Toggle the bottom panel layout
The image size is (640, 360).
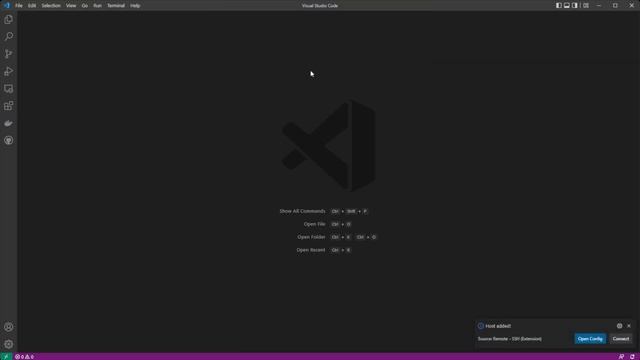(567, 6)
